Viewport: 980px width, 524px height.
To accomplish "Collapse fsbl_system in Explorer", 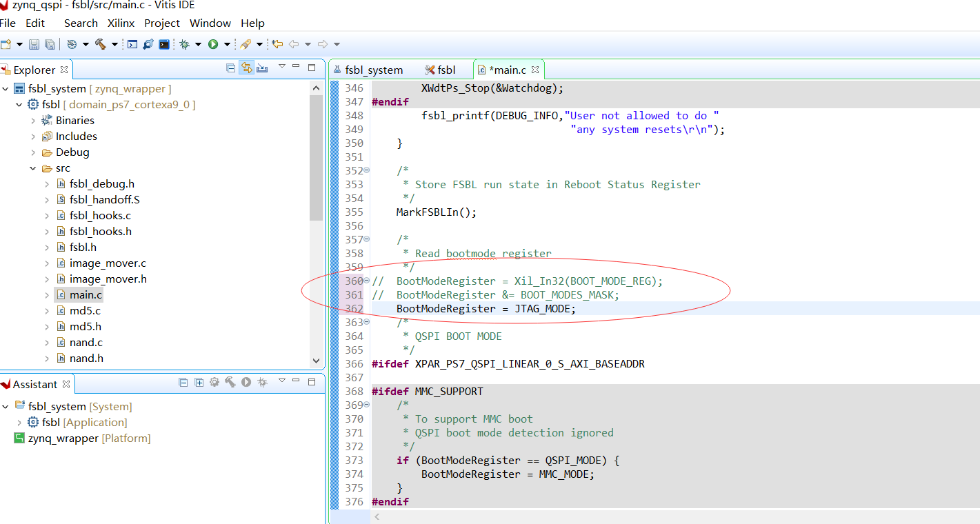I will [6, 89].
